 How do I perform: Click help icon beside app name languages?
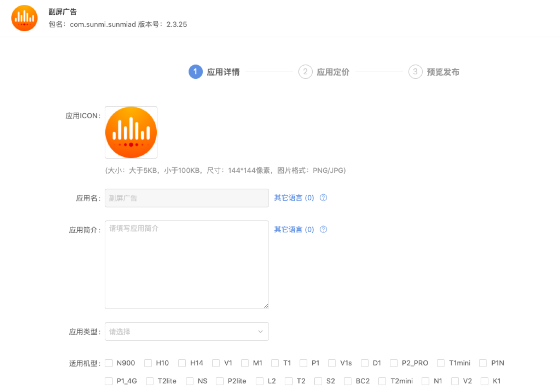pyautogui.click(x=323, y=198)
